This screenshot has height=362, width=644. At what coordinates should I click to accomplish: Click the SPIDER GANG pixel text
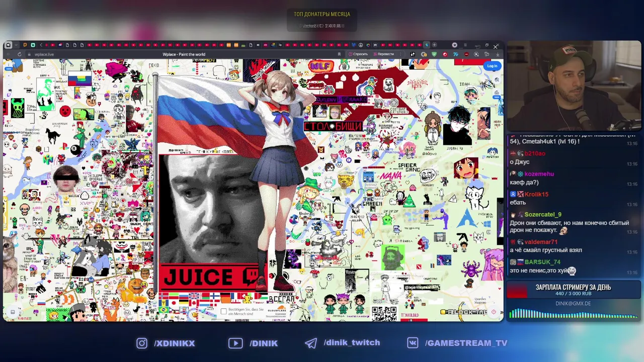[409, 167]
